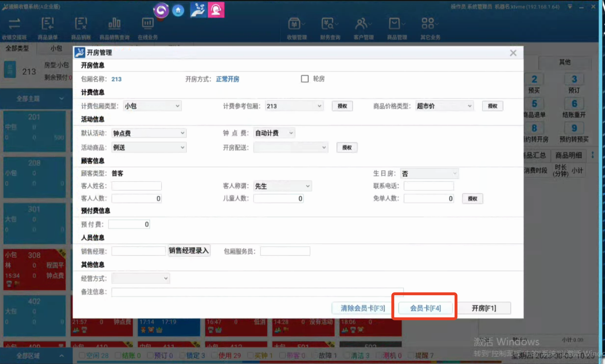This screenshot has height=364, width=605.
Task: Select room 201 中包 card
Action: click(x=35, y=131)
